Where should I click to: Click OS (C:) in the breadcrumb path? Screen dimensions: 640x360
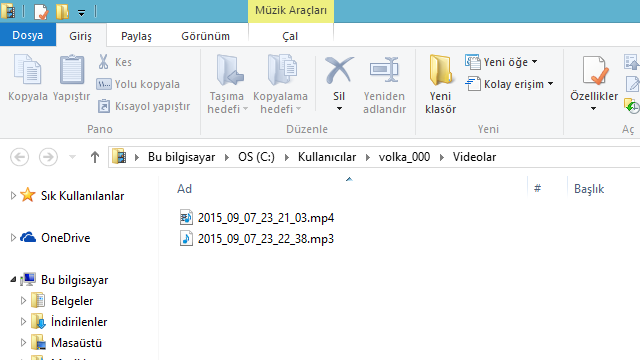point(256,157)
